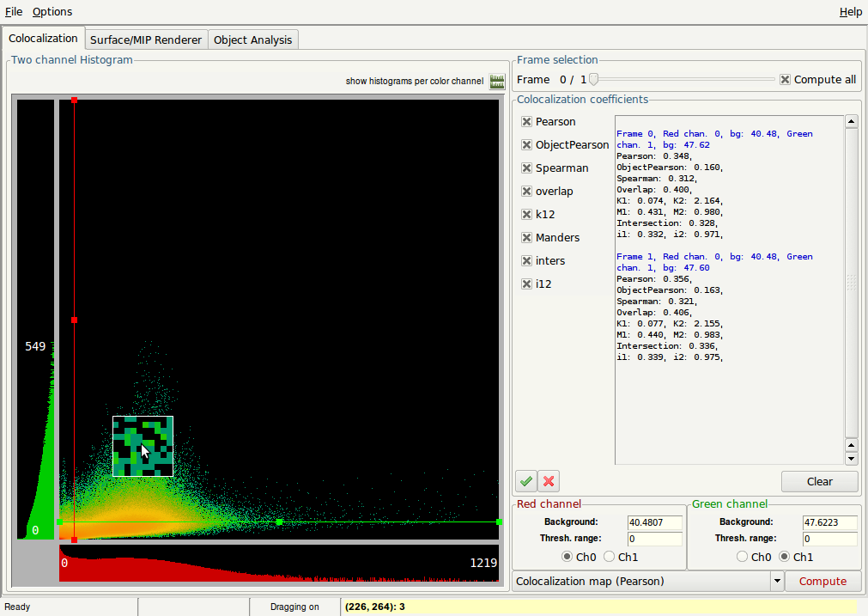The width and height of the screenshot is (868, 616).
Task: Toggle the Manders coefficient checkbox
Action: click(527, 238)
